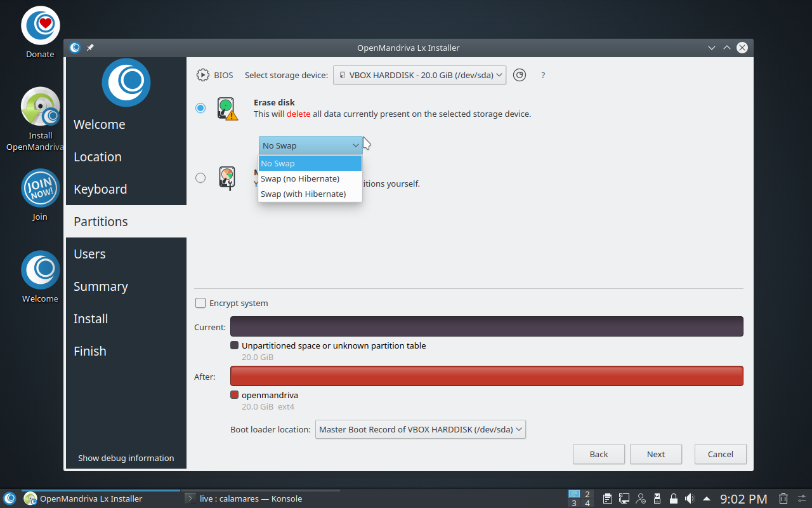Choose Swap (no Hibernate) from list
The height and width of the screenshot is (508, 812).
tap(300, 178)
